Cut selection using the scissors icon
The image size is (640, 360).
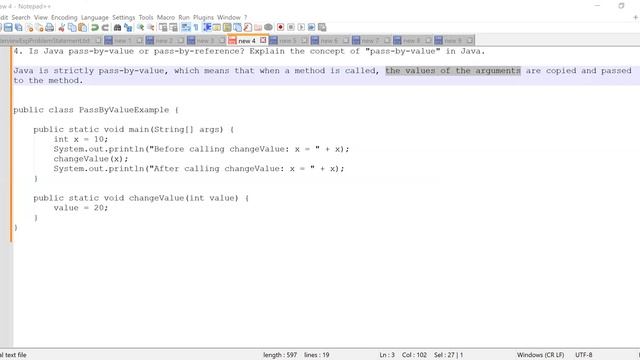pos(62,27)
